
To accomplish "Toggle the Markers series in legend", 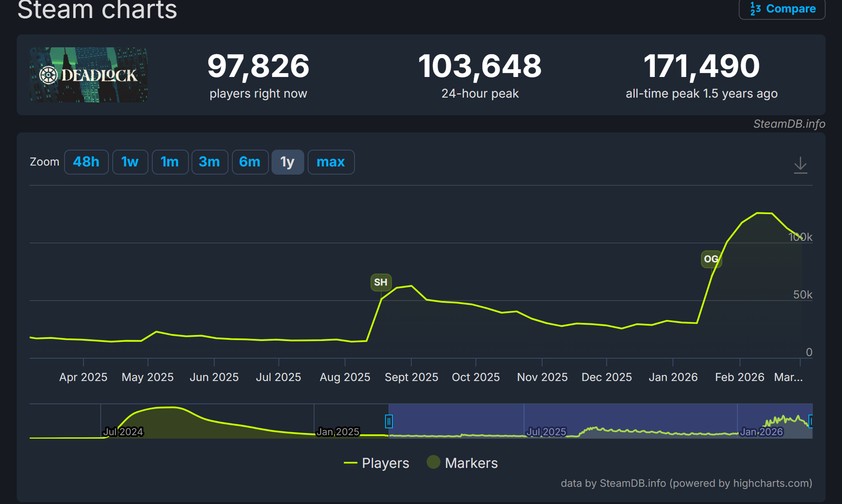I will (x=471, y=463).
